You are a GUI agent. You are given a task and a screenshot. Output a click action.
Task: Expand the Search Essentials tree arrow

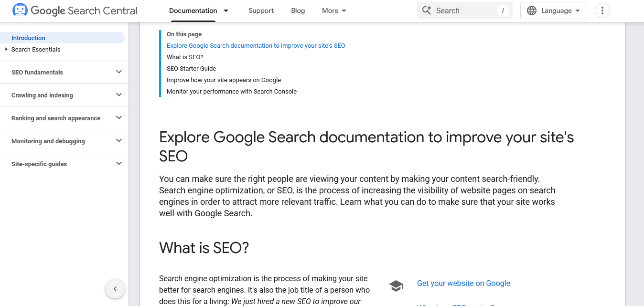point(6,49)
